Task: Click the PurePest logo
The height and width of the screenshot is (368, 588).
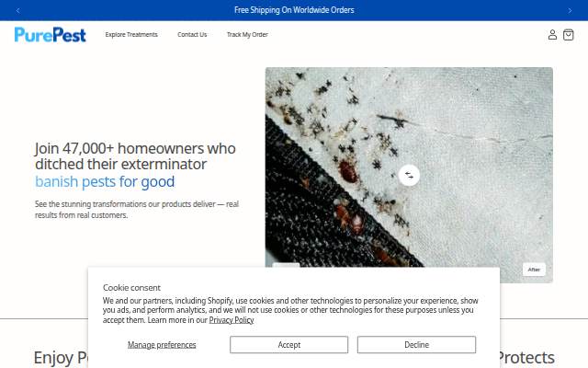Action: click(x=51, y=35)
